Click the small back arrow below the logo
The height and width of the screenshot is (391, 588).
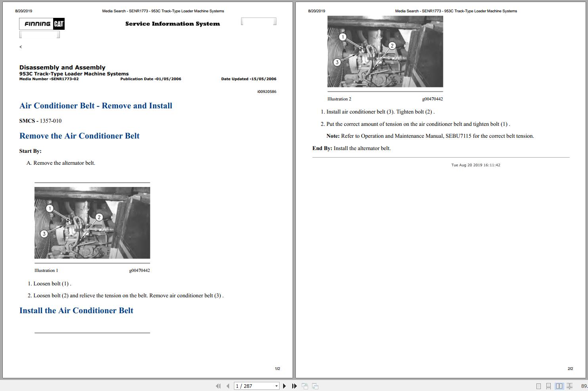click(21, 47)
